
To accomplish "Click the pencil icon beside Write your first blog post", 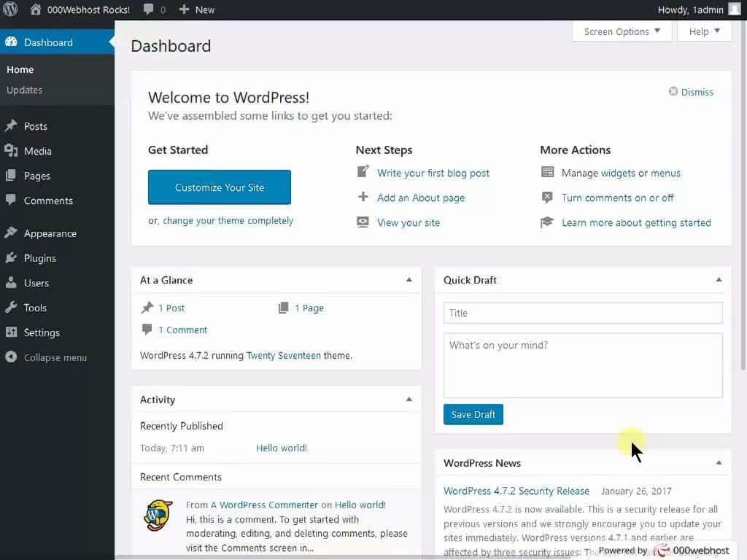I will (x=363, y=171).
